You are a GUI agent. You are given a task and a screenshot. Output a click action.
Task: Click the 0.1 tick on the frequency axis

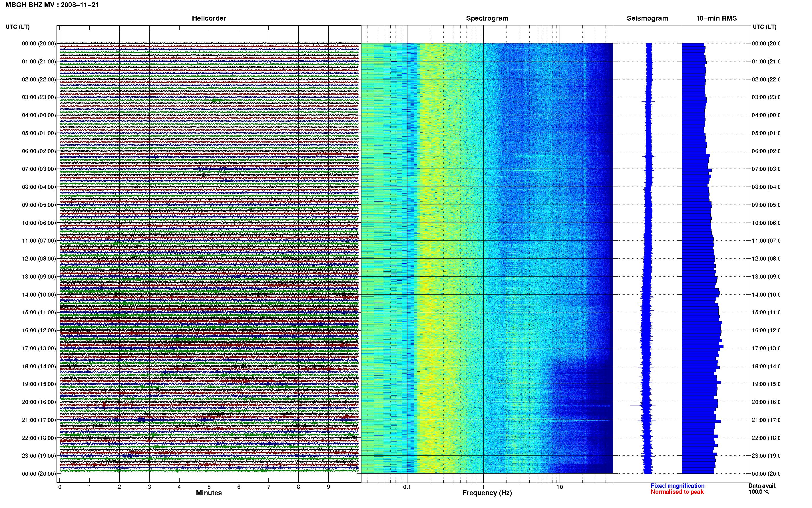pyautogui.click(x=407, y=487)
